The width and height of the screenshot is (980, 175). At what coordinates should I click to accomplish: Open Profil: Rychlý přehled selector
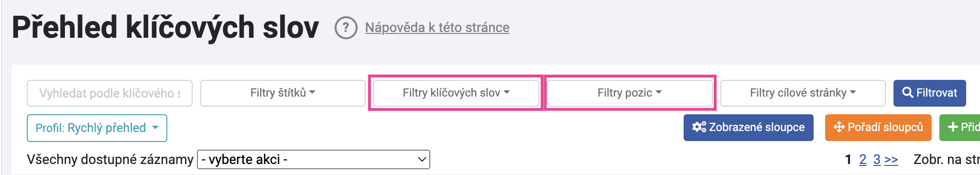(x=97, y=128)
